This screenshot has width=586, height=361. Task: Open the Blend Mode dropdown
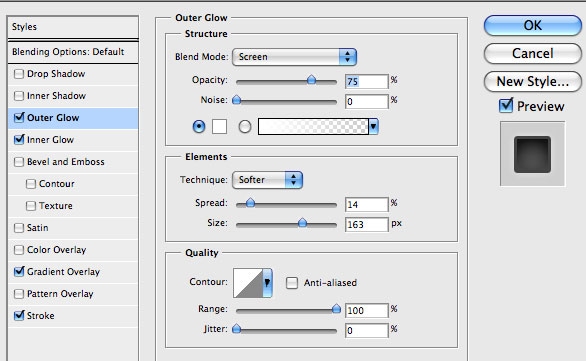(x=294, y=57)
